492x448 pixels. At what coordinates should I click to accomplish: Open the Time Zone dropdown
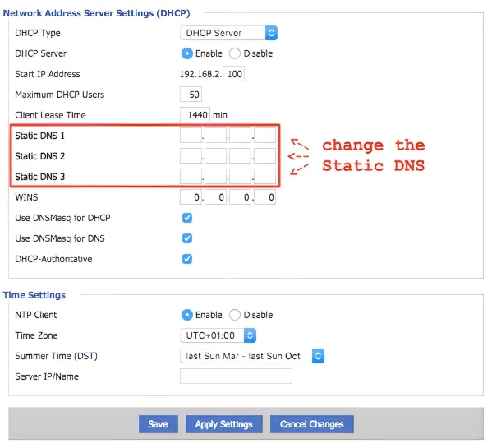pyautogui.click(x=218, y=335)
